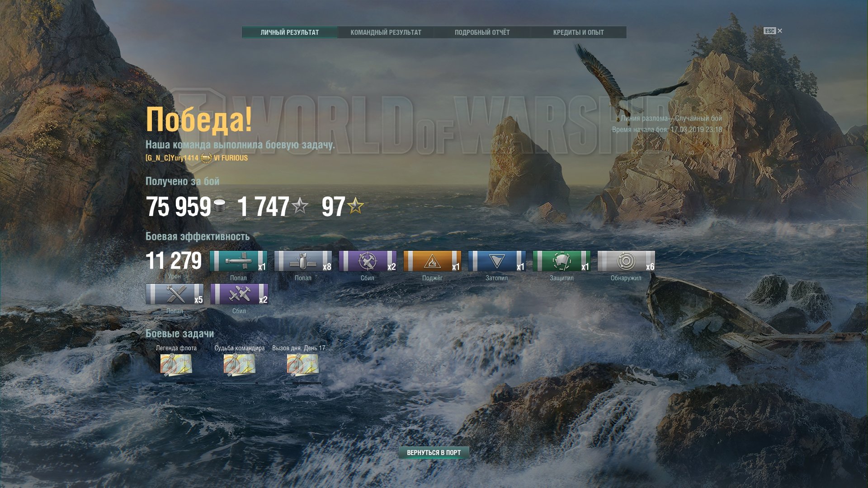Screen dimensions: 868x488
Task: Select the rocket hit ribbon x5
Action: [175, 294]
